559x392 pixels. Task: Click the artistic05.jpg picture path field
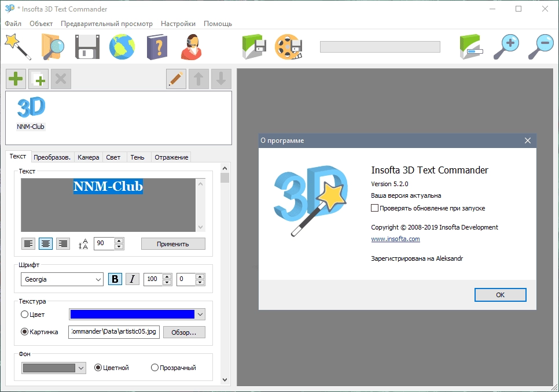click(x=114, y=332)
